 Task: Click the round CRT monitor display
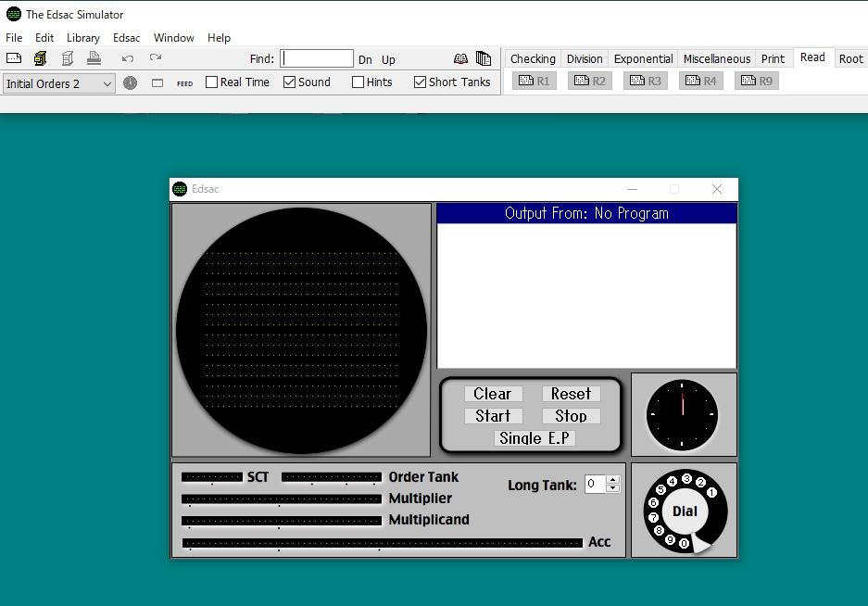[x=301, y=330]
